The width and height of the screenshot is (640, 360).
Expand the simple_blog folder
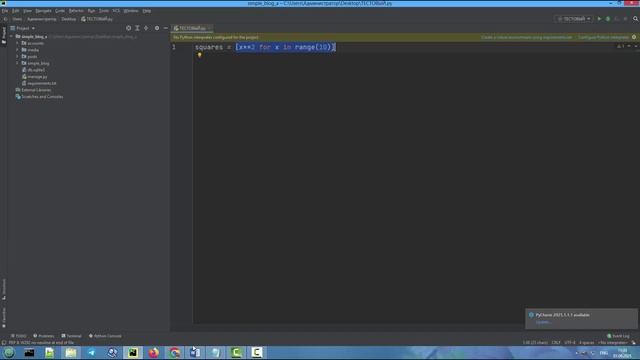18,63
